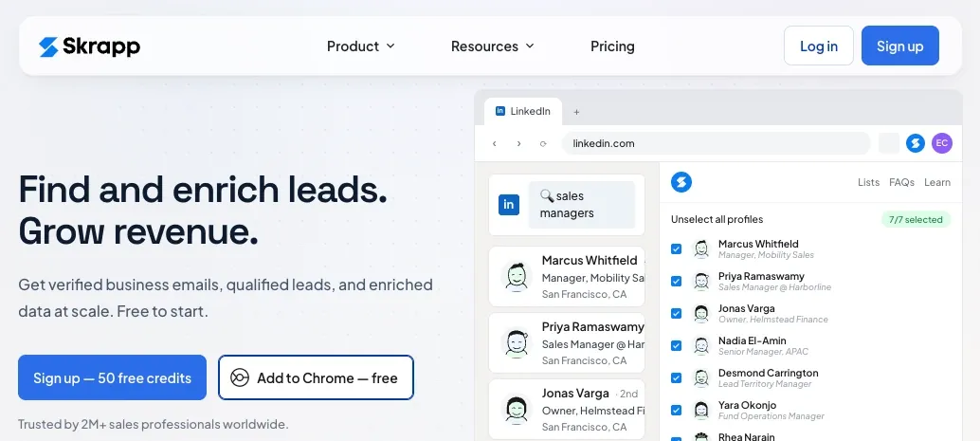Click Marcus Whitfield avatar in LinkedIn results
The image size is (980, 441).
(x=517, y=277)
